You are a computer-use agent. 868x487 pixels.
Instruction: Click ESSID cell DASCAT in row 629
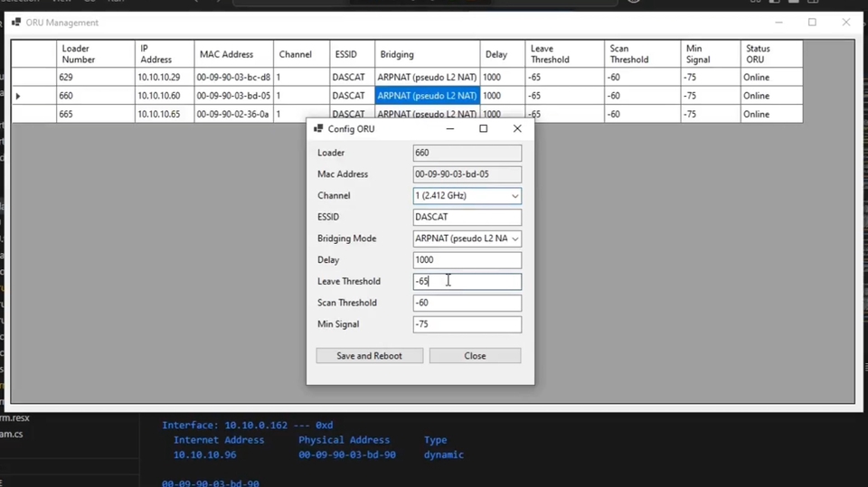coord(352,77)
